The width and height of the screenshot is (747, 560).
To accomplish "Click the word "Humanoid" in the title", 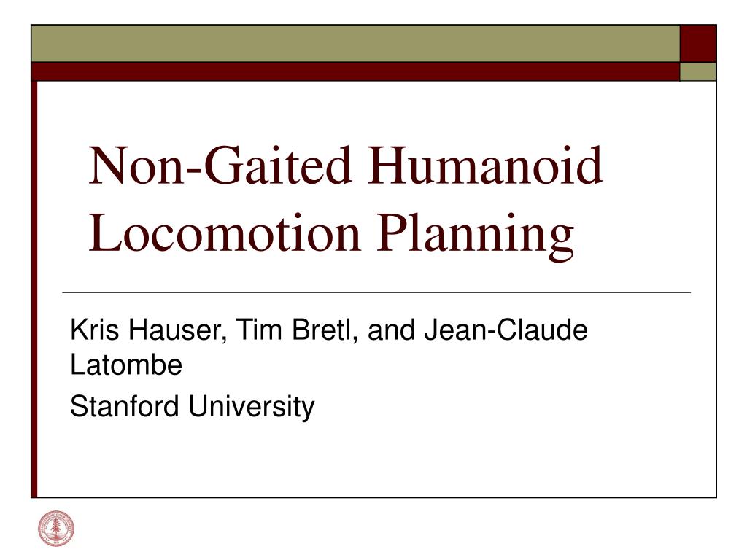I will coord(485,166).
